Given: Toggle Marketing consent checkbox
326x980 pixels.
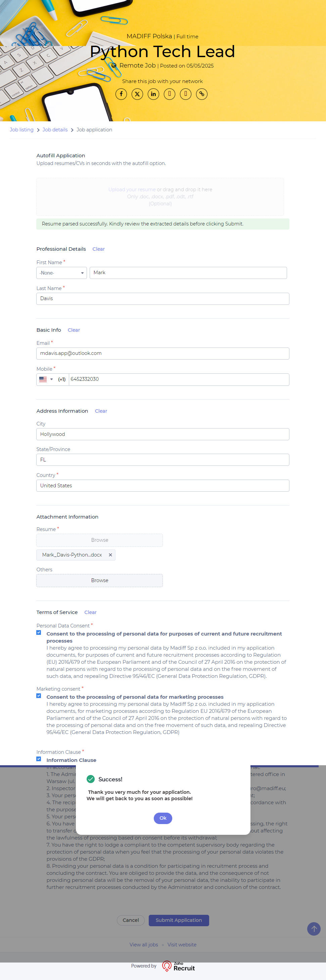Looking at the screenshot, I should 39,696.
